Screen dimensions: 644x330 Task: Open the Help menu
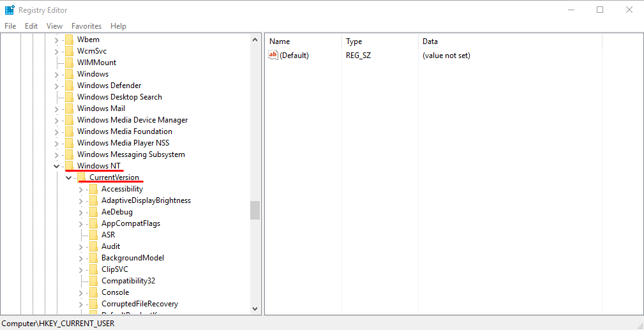(118, 26)
